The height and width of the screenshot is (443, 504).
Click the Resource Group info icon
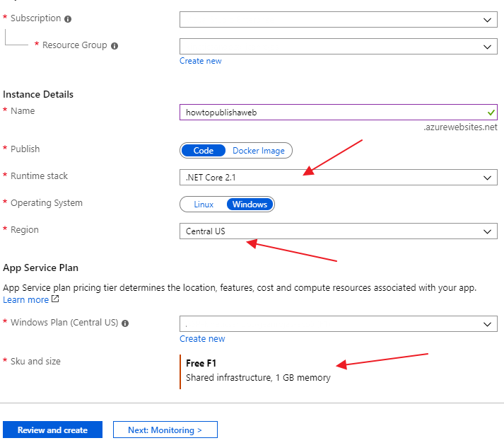click(115, 46)
